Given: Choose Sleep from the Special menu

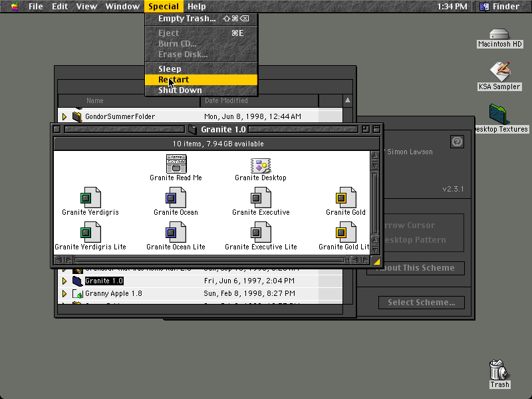Looking at the screenshot, I should 201,69.
